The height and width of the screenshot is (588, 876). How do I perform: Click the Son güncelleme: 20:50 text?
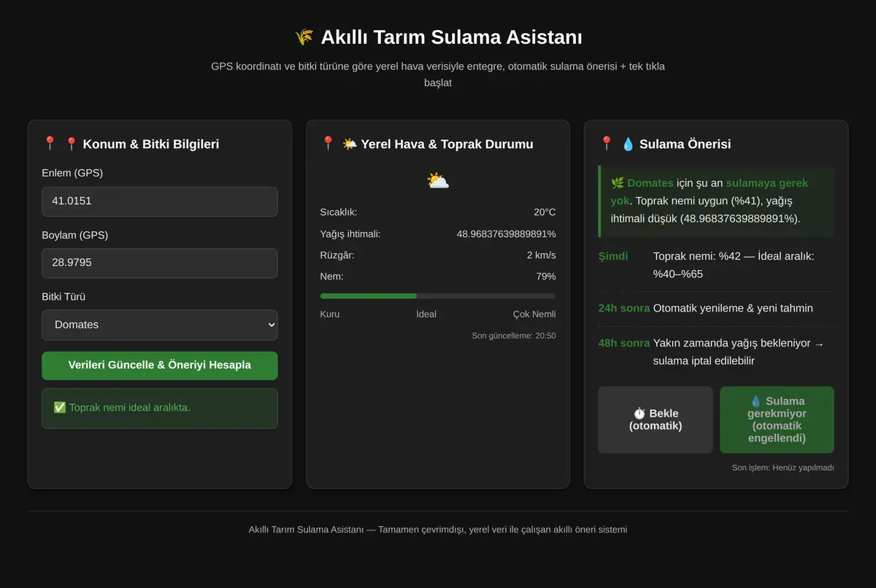(x=514, y=336)
